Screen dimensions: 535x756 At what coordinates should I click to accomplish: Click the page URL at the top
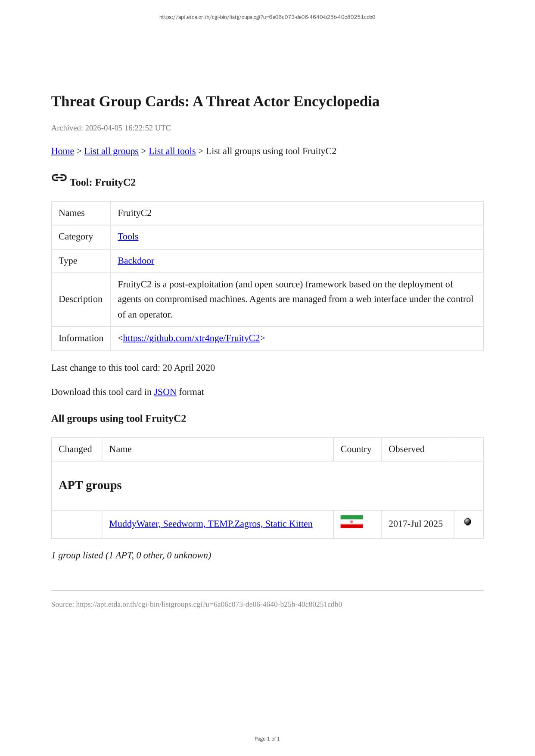[267, 17]
